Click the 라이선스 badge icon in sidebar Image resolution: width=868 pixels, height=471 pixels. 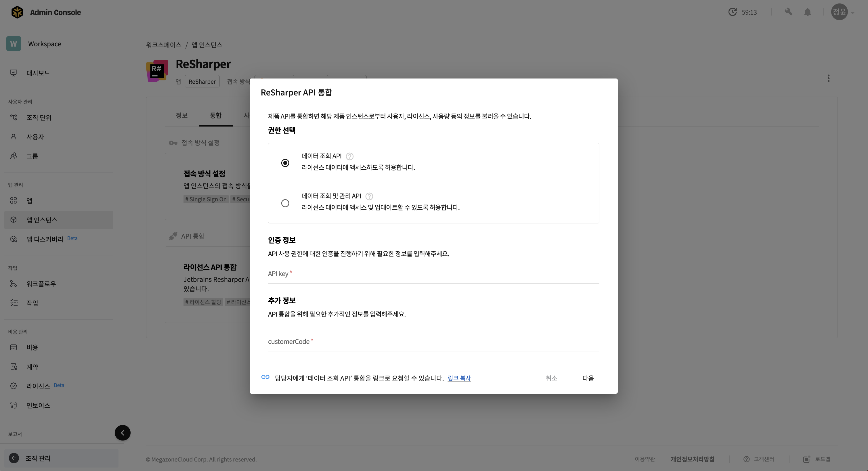14,386
